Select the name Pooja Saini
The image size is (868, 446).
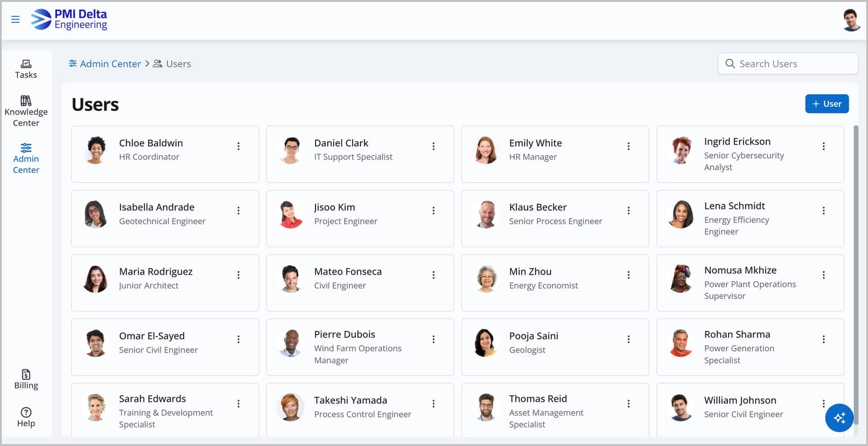tap(534, 336)
